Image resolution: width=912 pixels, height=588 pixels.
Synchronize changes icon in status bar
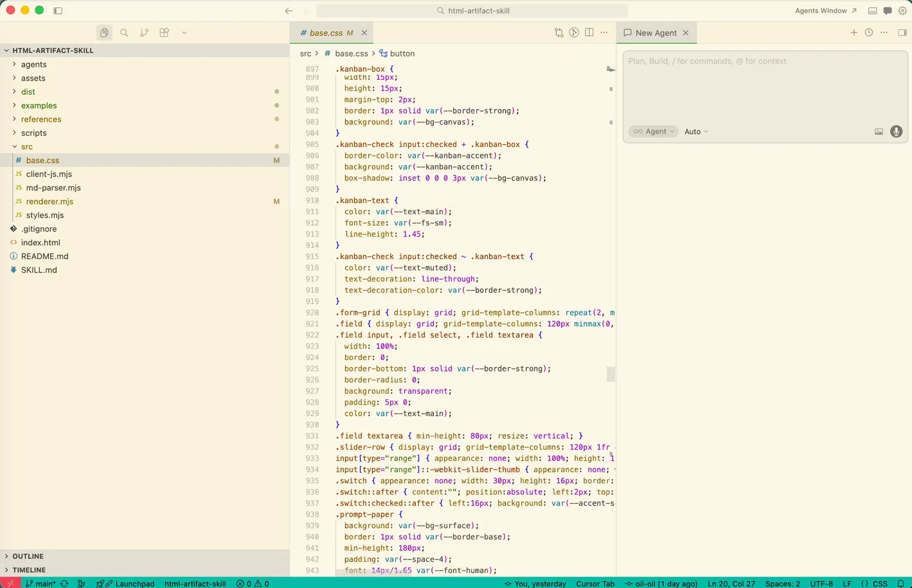point(64,583)
